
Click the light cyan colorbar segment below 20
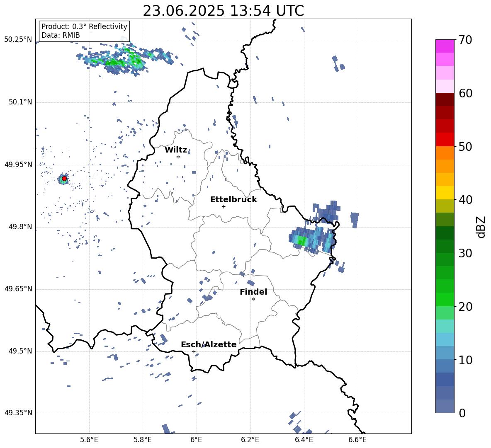coord(445,326)
